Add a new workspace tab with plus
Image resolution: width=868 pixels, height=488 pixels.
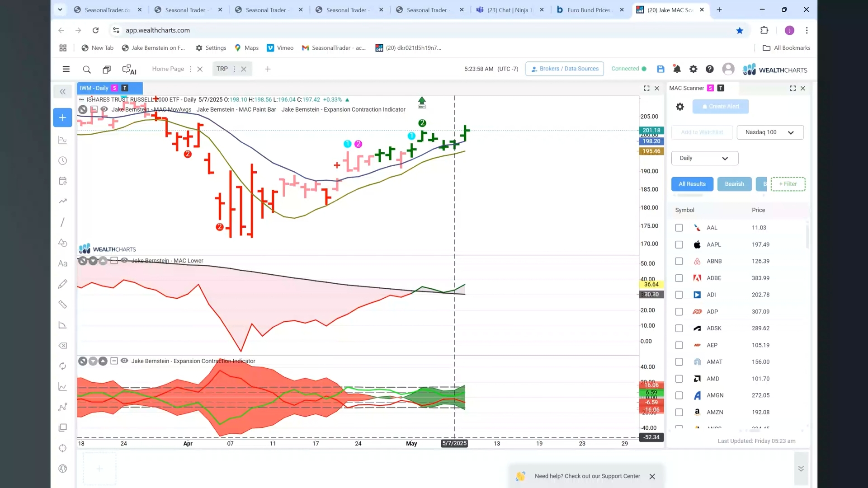click(x=268, y=69)
